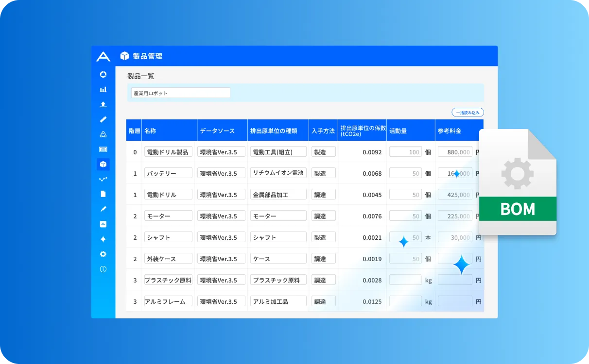Open settings gear in sidebar
The image size is (589, 364).
point(103,254)
